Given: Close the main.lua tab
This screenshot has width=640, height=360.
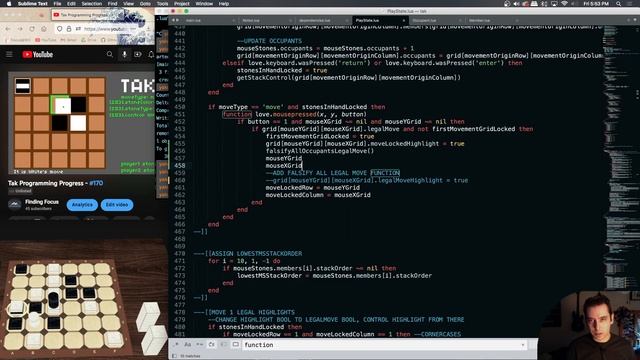Looking at the screenshot, I should 234,20.
